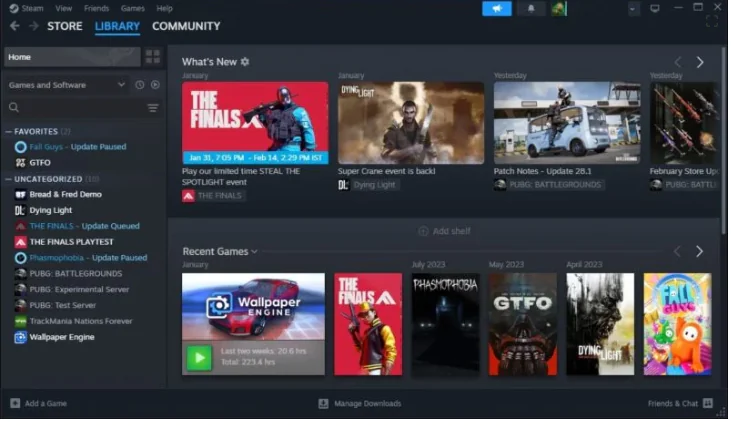The height and width of the screenshot is (427, 731).
Task: Go to the STORE tab
Action: pos(65,26)
